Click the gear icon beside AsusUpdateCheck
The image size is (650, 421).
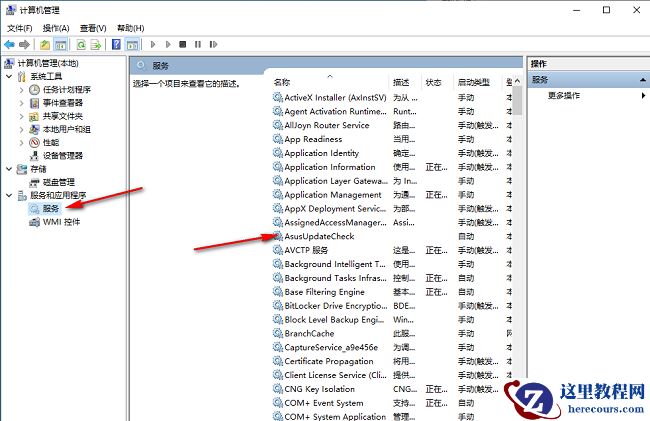click(x=277, y=236)
